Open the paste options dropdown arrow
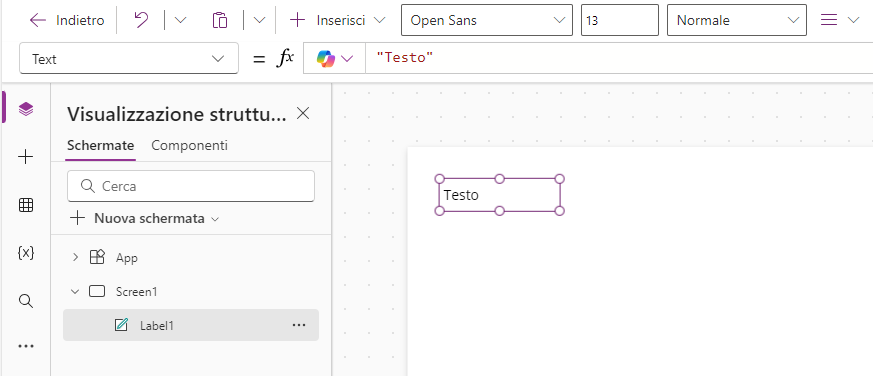This screenshot has height=376, width=873. (x=259, y=21)
